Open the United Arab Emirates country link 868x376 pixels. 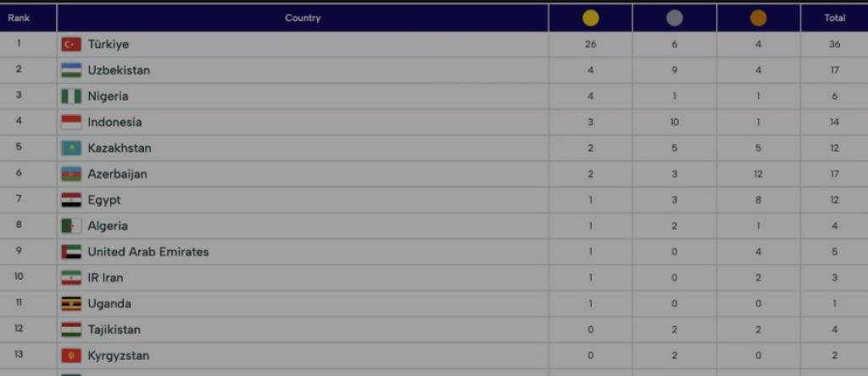click(x=147, y=252)
